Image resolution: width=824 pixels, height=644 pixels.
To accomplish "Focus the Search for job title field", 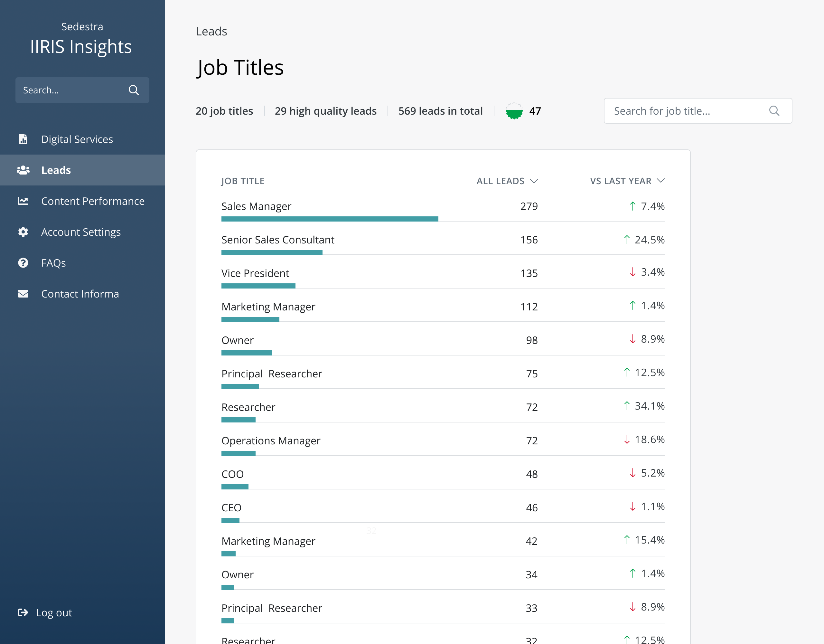I will point(698,110).
